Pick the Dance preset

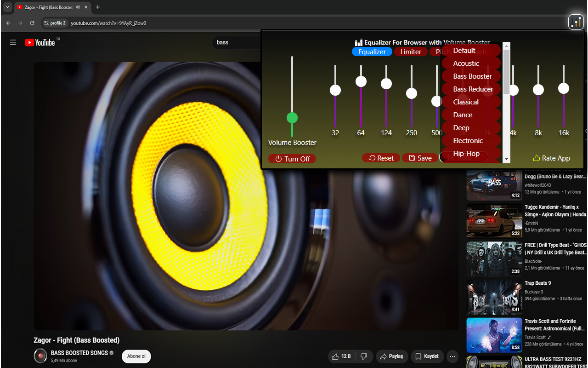471,115
